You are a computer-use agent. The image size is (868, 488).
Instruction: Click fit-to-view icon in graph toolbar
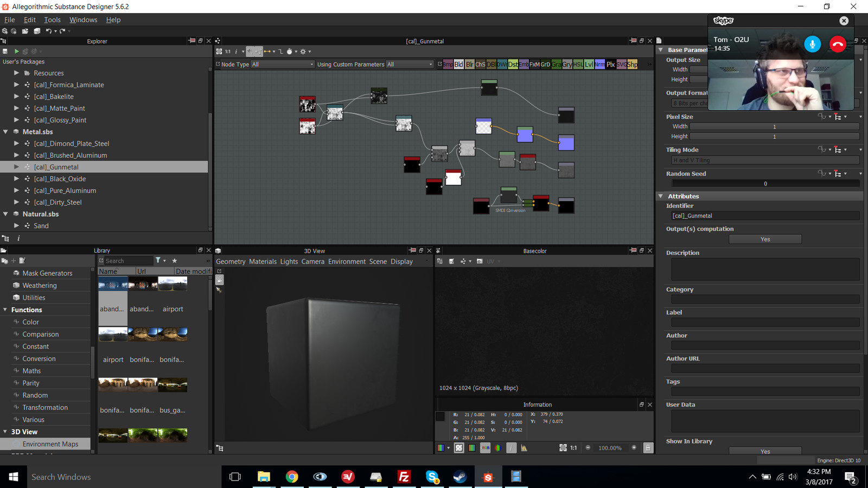click(219, 52)
